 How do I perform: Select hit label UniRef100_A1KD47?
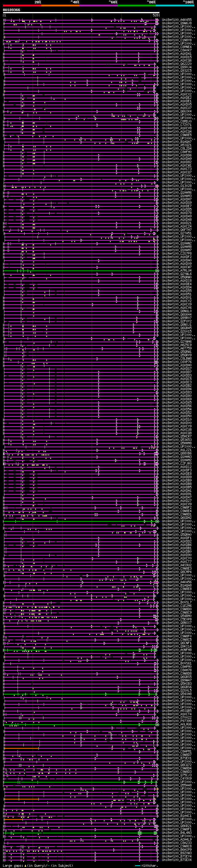click(177, 497)
